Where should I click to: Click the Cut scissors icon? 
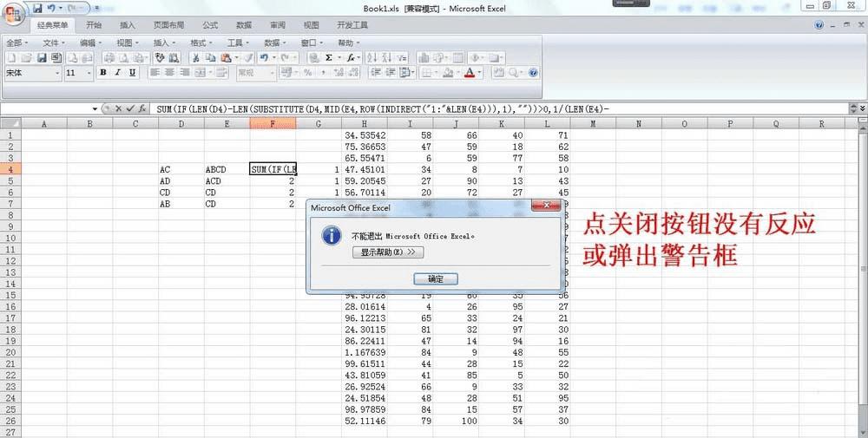(195, 57)
